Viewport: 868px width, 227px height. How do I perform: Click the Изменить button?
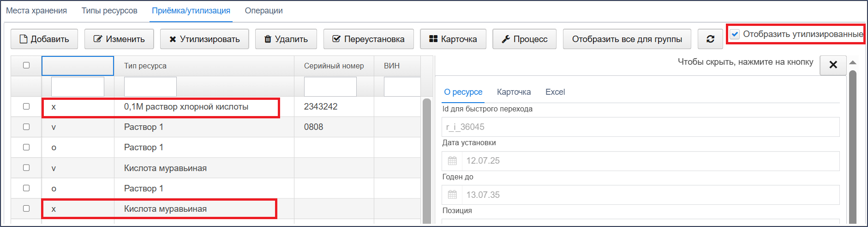119,39
